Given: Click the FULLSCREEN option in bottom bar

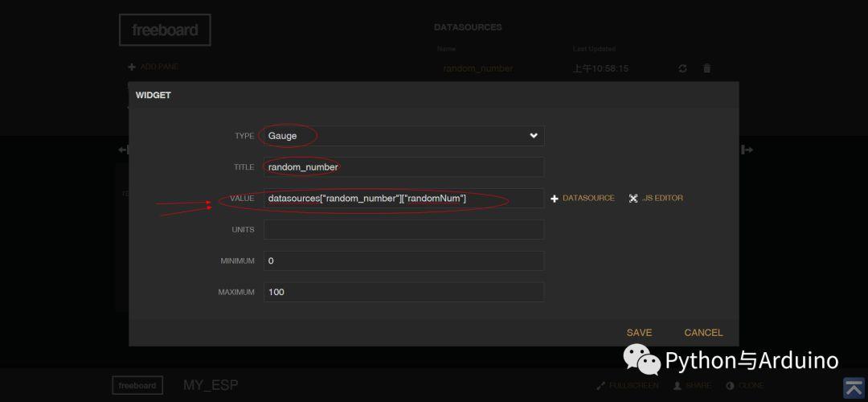Looking at the screenshot, I should tap(628, 385).
